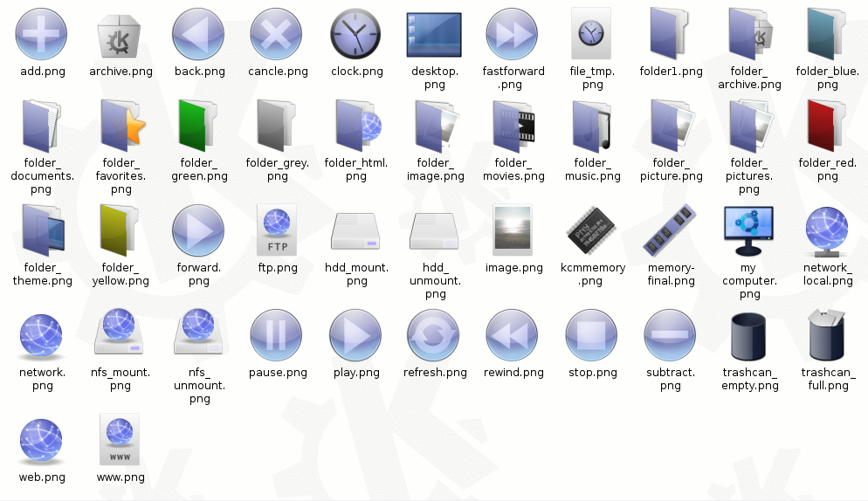This screenshot has width=868, height=501.
Task: Click the refresh.png arrows icon
Action: [x=433, y=335]
